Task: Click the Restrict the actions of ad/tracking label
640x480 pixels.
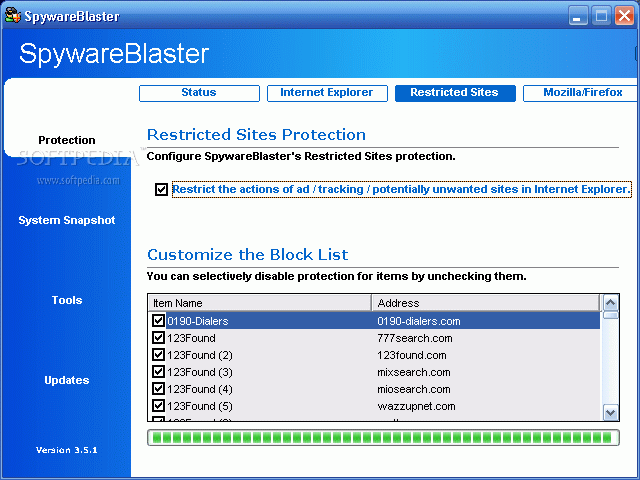Action: coord(401,189)
